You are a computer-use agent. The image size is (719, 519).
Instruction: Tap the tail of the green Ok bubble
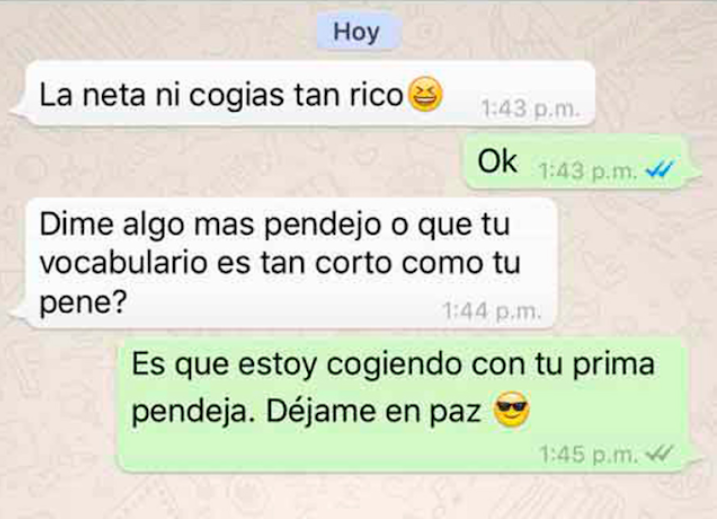click(x=691, y=173)
